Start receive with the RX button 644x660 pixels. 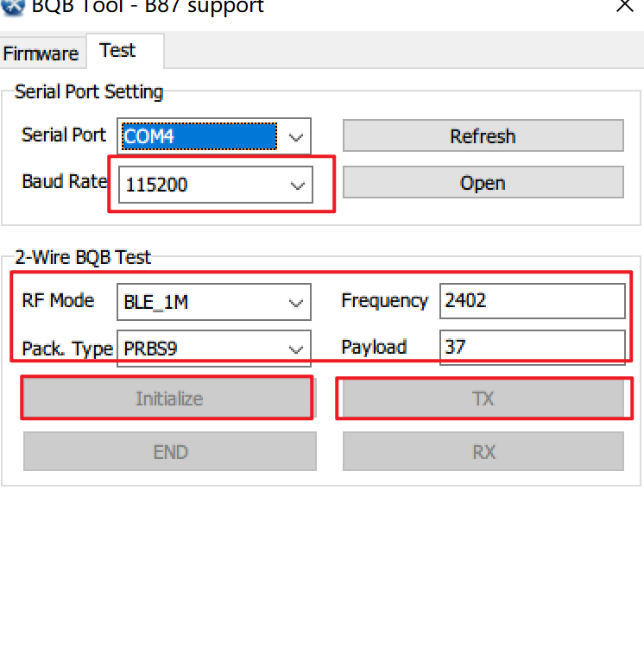pos(483,452)
